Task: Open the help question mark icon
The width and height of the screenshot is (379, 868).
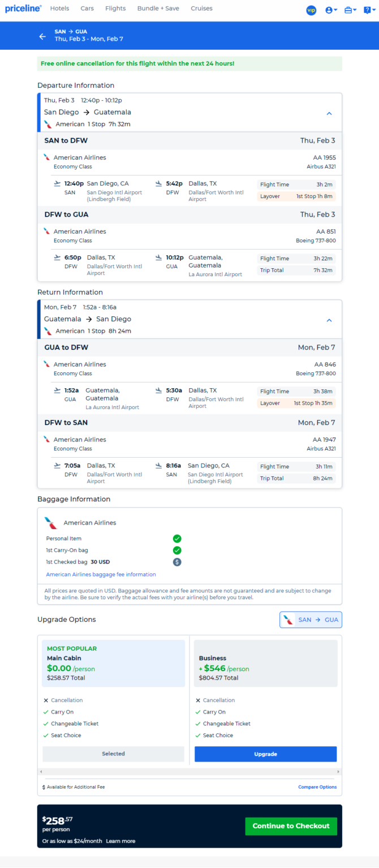Action: (369, 10)
